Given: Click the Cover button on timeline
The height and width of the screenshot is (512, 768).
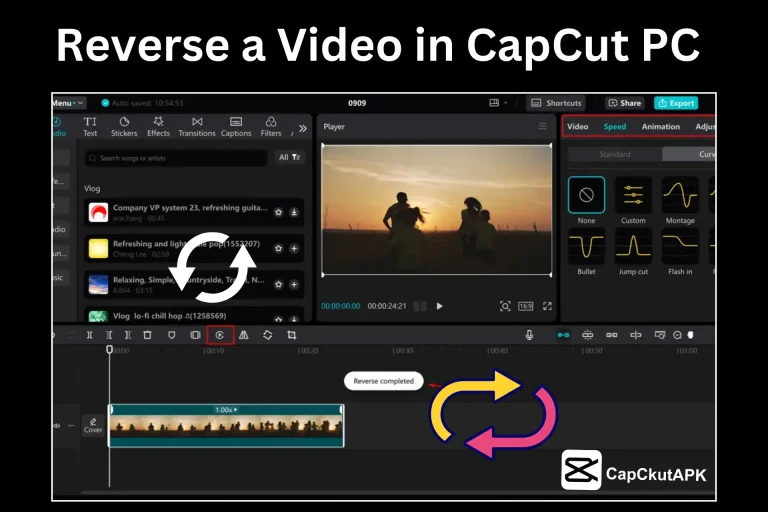Looking at the screenshot, I should (x=93, y=425).
